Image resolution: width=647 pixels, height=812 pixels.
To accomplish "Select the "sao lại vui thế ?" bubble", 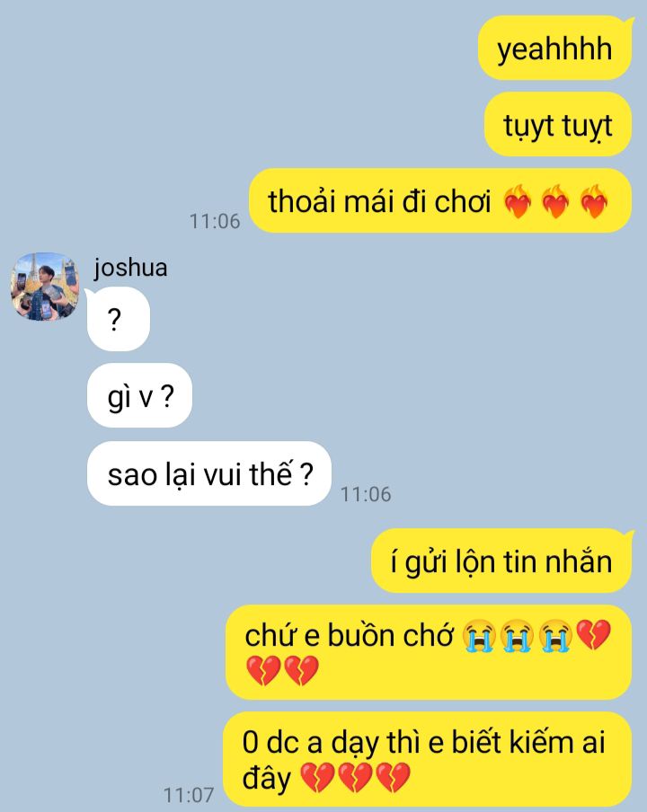I will pos(208,473).
